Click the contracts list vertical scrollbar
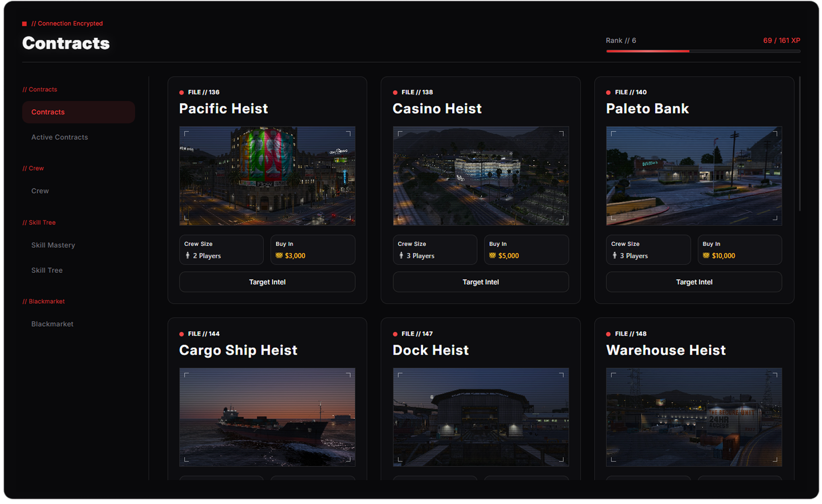Image resolution: width=822 pixels, height=504 pixels. pyautogui.click(x=800, y=144)
